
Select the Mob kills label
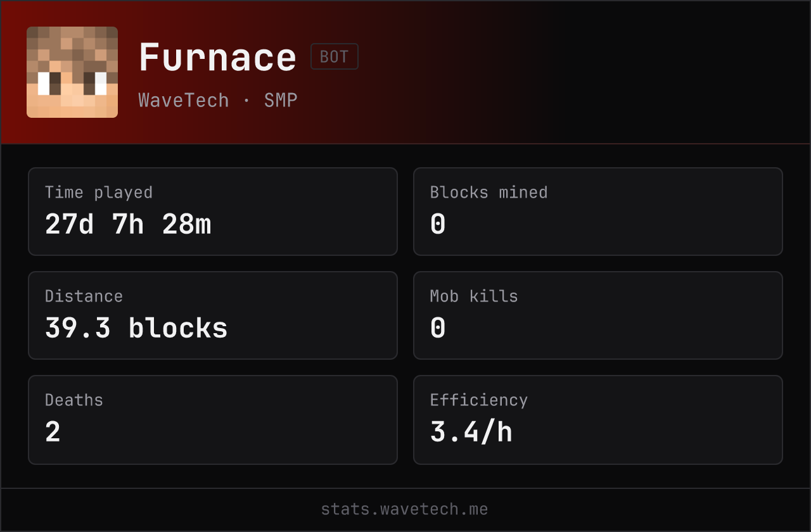tap(474, 296)
